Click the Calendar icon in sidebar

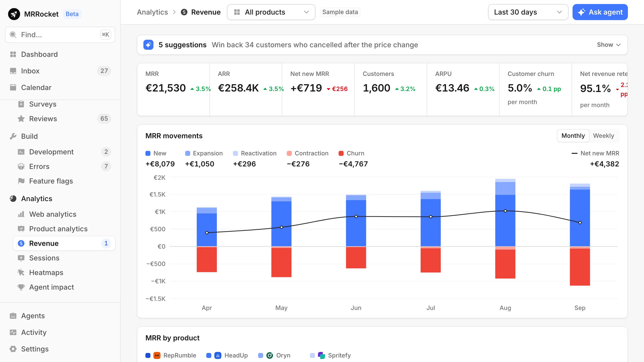click(x=13, y=87)
